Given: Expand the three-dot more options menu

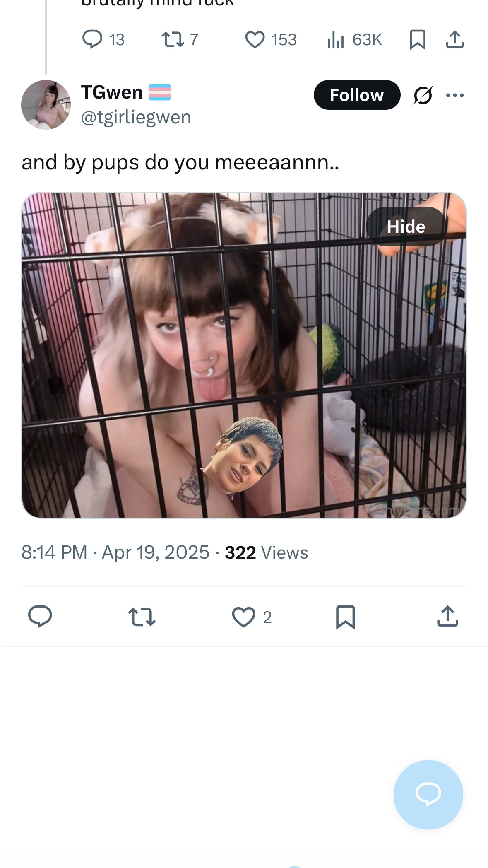Looking at the screenshot, I should pyautogui.click(x=455, y=95).
